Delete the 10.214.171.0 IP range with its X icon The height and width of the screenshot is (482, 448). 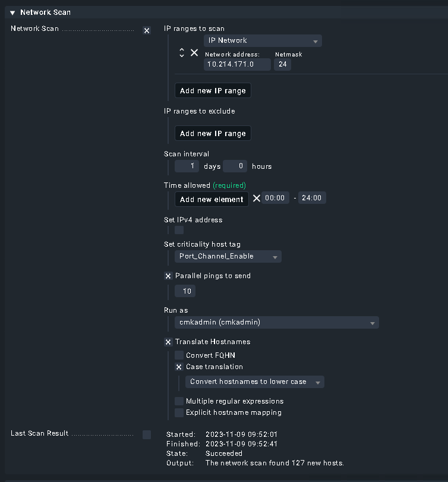tap(194, 52)
